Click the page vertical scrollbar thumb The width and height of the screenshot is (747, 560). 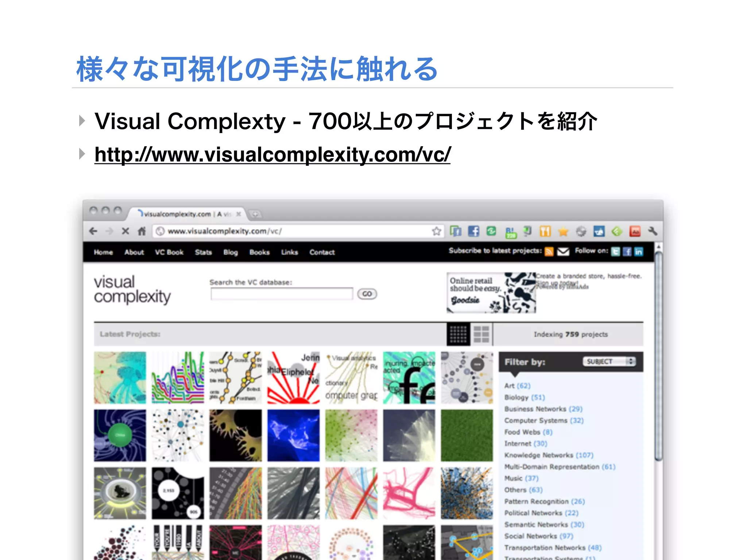click(x=658, y=357)
